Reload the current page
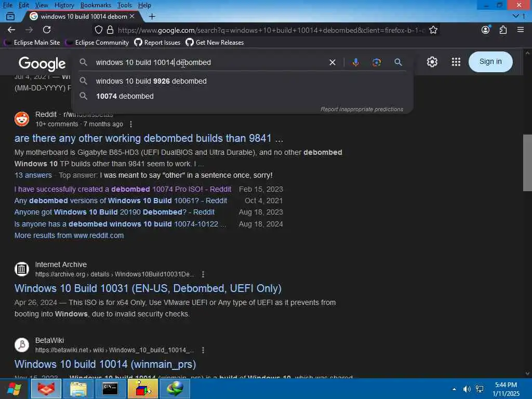 tap(47, 30)
